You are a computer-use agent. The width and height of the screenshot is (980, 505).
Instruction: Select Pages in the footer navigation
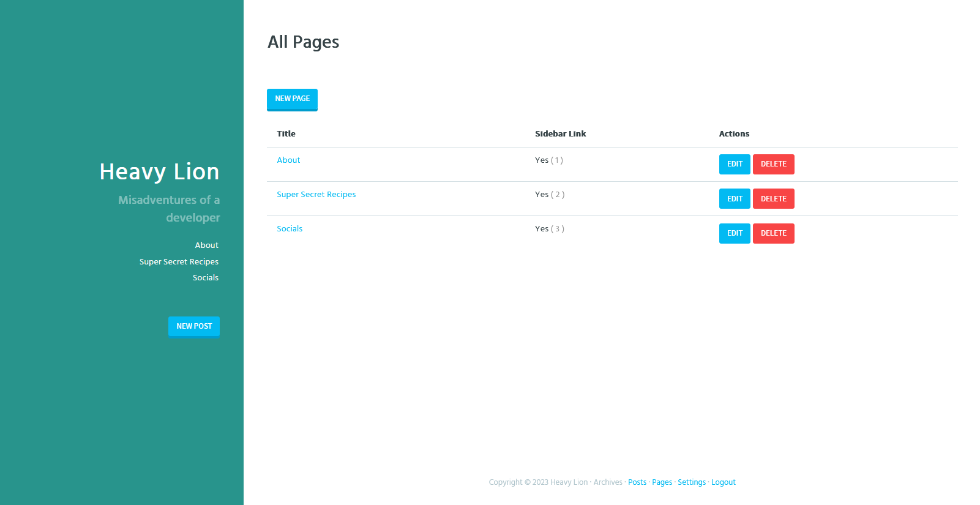tap(662, 482)
